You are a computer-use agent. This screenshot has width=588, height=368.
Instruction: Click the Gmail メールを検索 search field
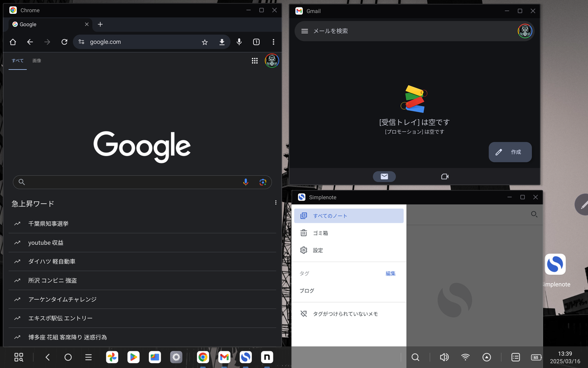414,31
